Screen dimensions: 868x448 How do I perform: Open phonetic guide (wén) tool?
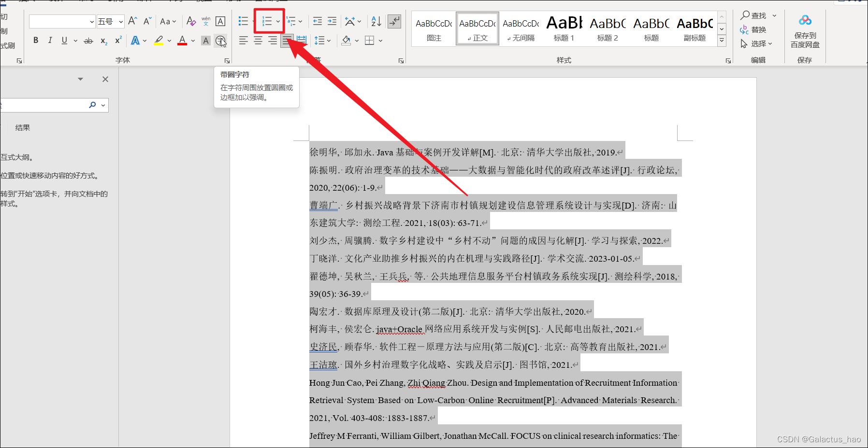click(206, 21)
